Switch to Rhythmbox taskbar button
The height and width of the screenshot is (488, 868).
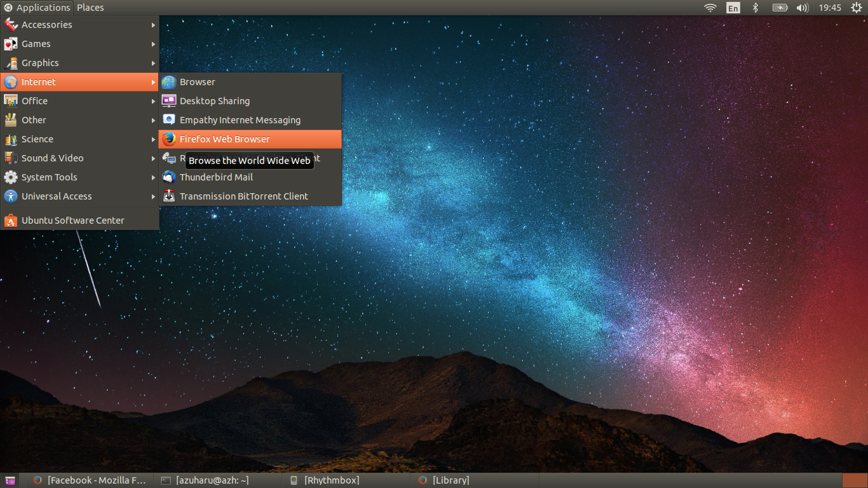pyautogui.click(x=348, y=480)
